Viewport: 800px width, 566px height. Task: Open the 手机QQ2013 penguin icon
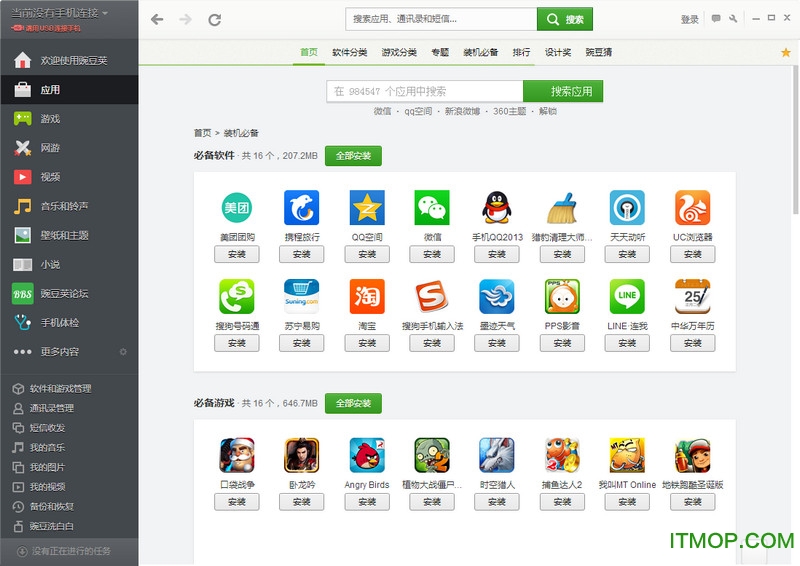[x=496, y=208]
